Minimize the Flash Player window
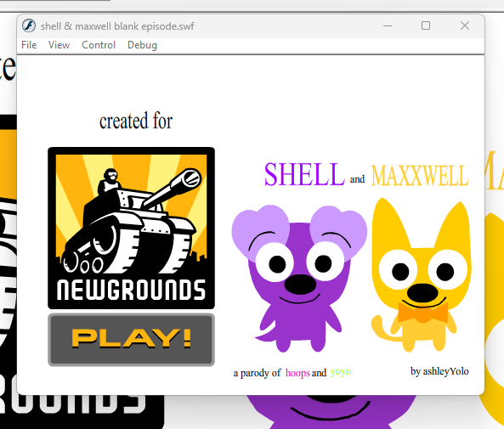This screenshot has height=429, width=504. tap(388, 25)
